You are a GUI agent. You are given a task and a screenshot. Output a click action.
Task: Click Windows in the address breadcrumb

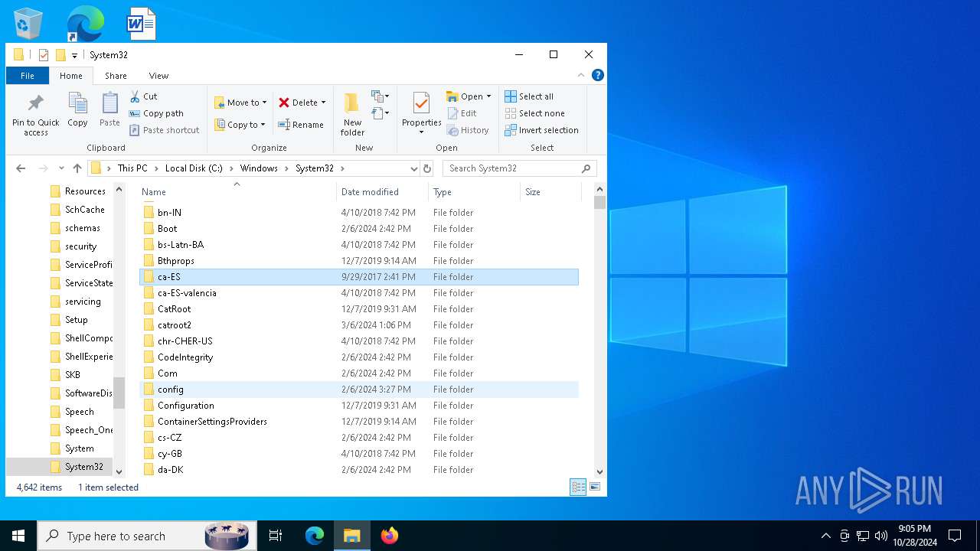259,168
